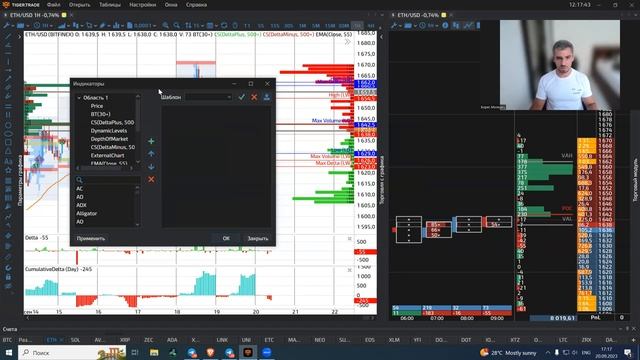
Task: Select DynamicLevels in the indicators tree
Action: click(109, 131)
